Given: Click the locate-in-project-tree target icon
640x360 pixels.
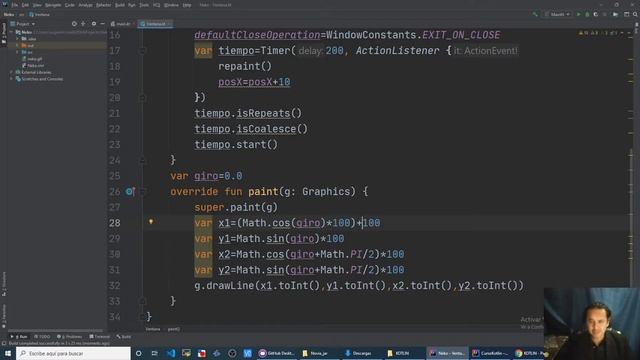Looking at the screenshot, I should point(74,24).
